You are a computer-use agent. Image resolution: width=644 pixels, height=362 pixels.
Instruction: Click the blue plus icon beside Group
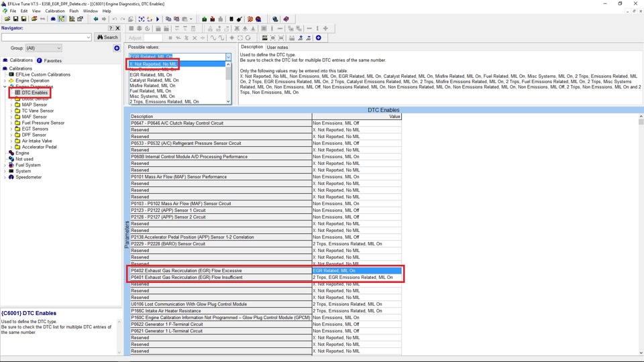click(x=117, y=48)
